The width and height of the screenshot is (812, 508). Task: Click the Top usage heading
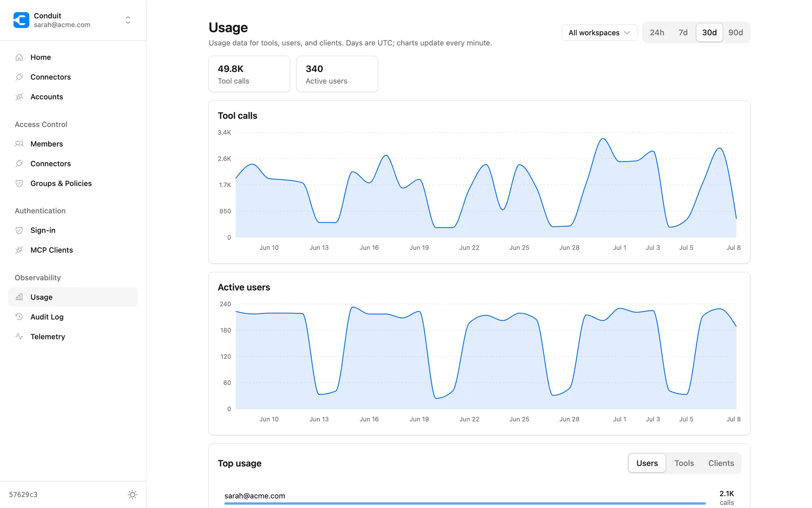pyautogui.click(x=240, y=463)
